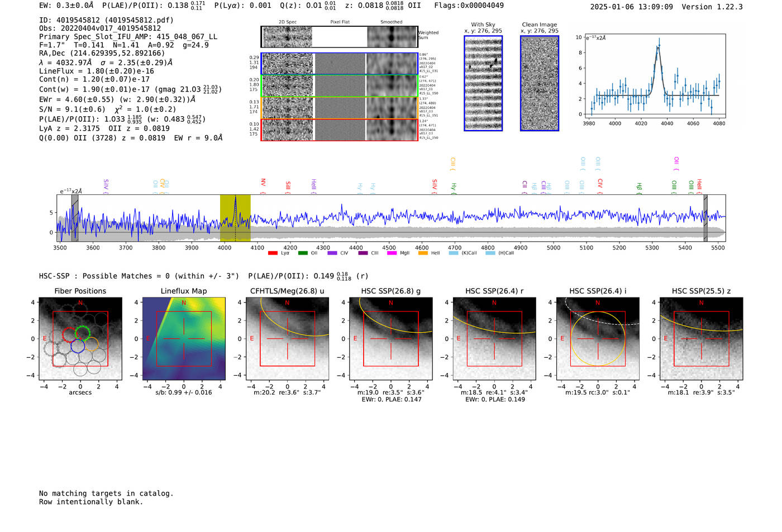Image resolution: width=782 pixels, height=532 pixels.
Task: Select the green-bordered fiber 2D spectrum row
Action: pos(340,86)
